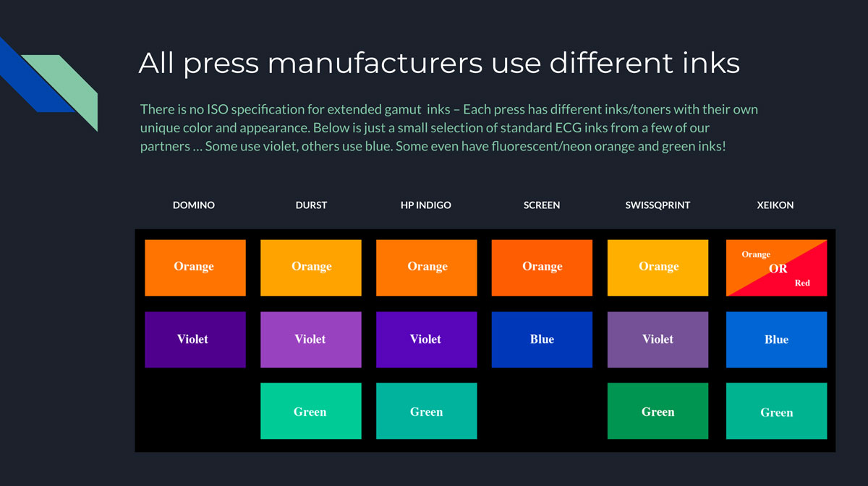The width and height of the screenshot is (868, 486).
Task: Select the Domino Violet ink swatch
Action: point(195,340)
